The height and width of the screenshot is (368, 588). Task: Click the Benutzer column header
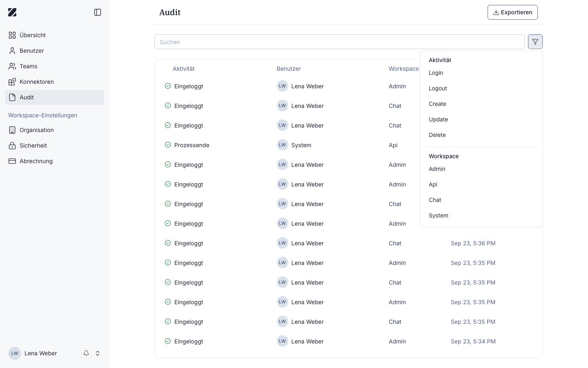point(289,69)
